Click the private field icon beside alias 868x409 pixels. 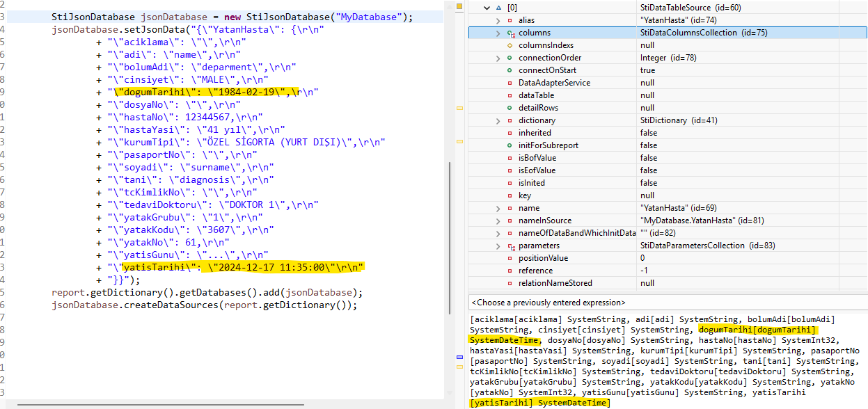[510, 19]
